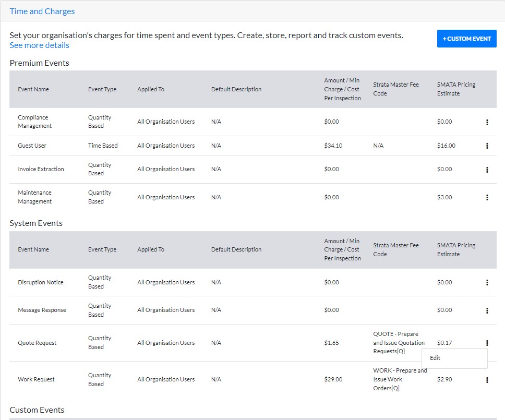
Task: Click System Events section heading
Action: 36,223
